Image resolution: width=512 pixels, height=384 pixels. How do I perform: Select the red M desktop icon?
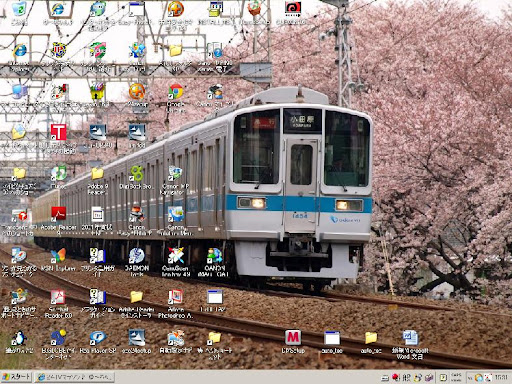(293, 338)
